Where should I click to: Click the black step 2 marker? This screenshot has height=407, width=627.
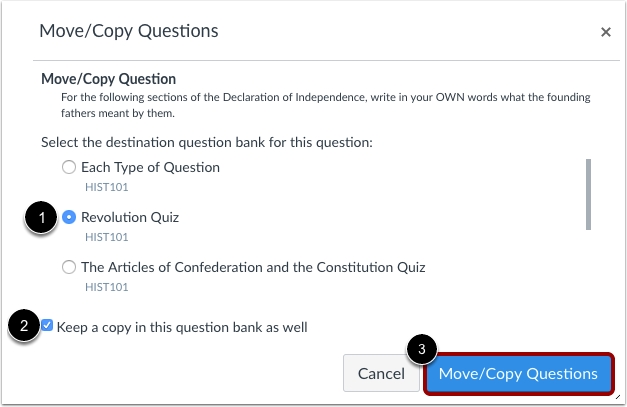(x=24, y=325)
